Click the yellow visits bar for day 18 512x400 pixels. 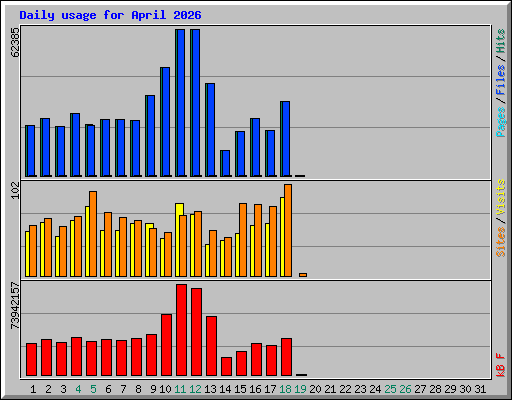tap(282, 237)
